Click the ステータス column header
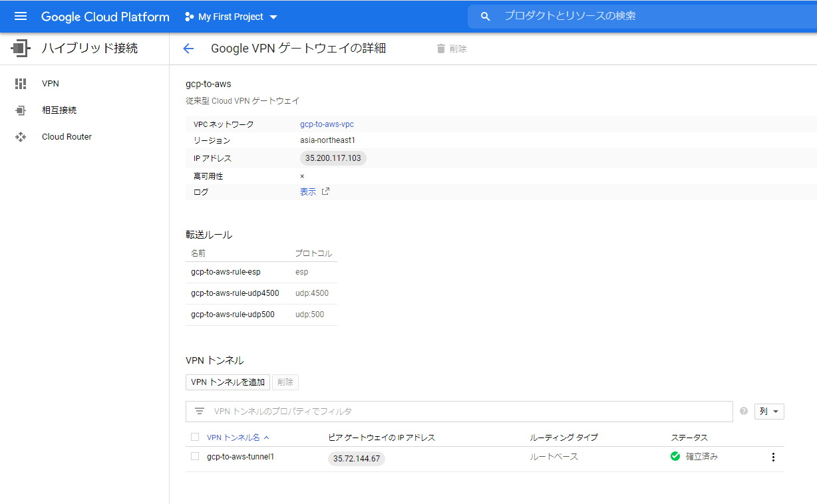The width and height of the screenshot is (817, 504). click(x=689, y=438)
